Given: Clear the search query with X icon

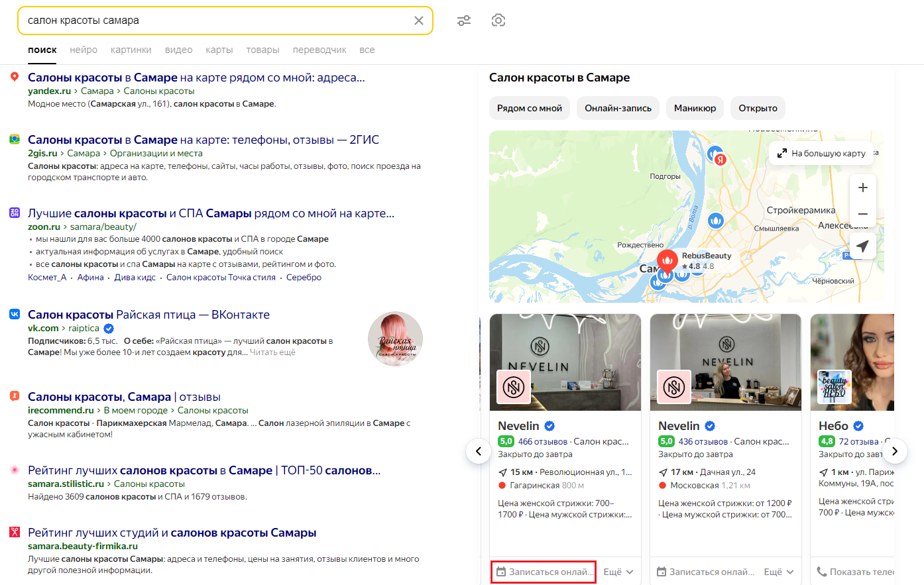Looking at the screenshot, I should click(x=419, y=21).
